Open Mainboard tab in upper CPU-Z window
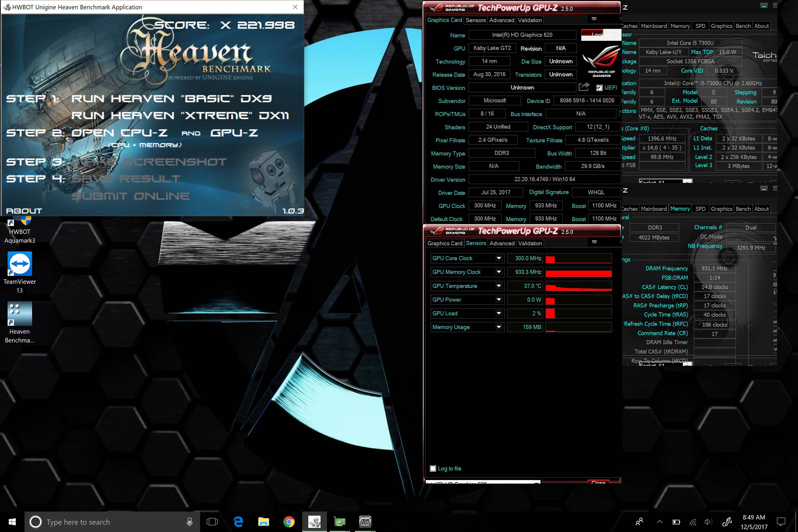 (x=653, y=26)
